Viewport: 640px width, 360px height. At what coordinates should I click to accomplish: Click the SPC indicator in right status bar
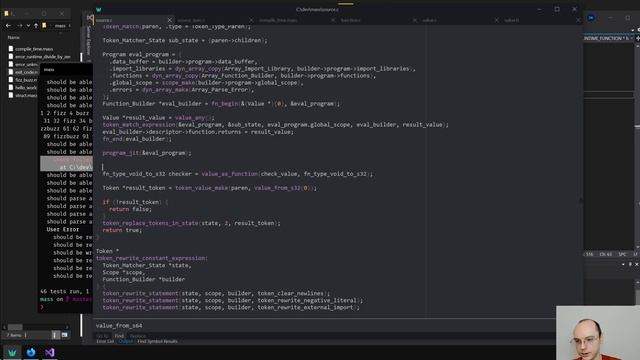tap(622, 254)
